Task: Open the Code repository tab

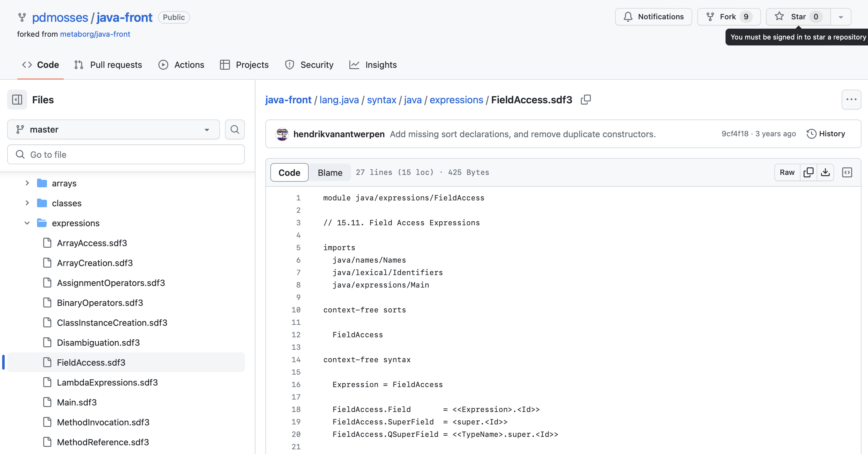Action: pyautogui.click(x=40, y=65)
